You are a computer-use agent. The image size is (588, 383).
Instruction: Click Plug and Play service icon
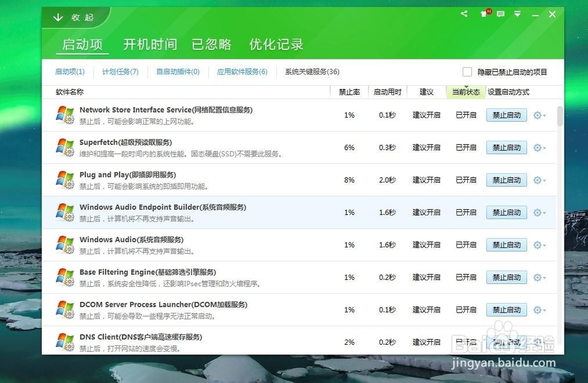click(x=65, y=180)
